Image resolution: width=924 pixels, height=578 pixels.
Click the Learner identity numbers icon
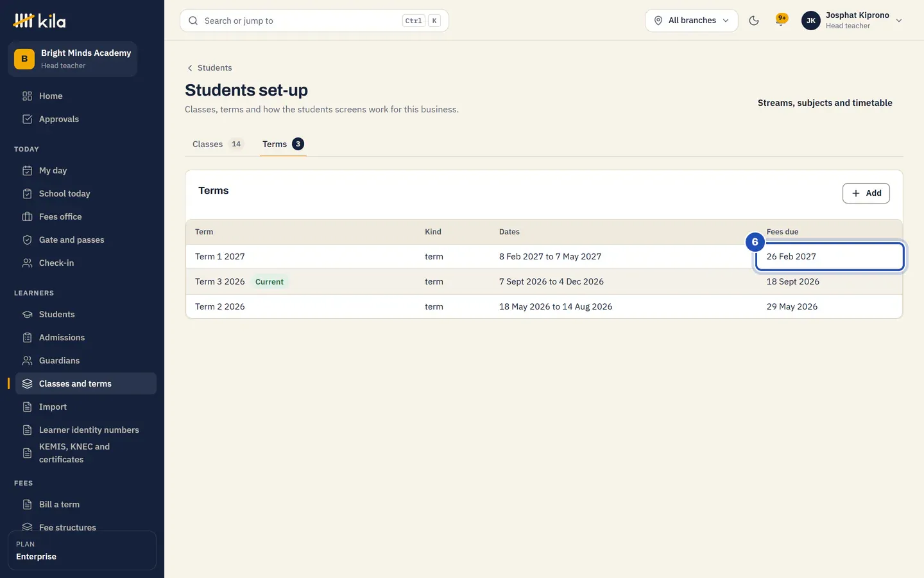27,430
